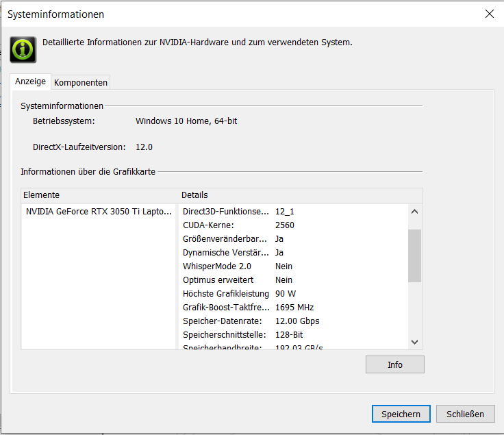Click the details list scrollbar thumb
The height and width of the screenshot is (435, 504).
tap(414, 256)
